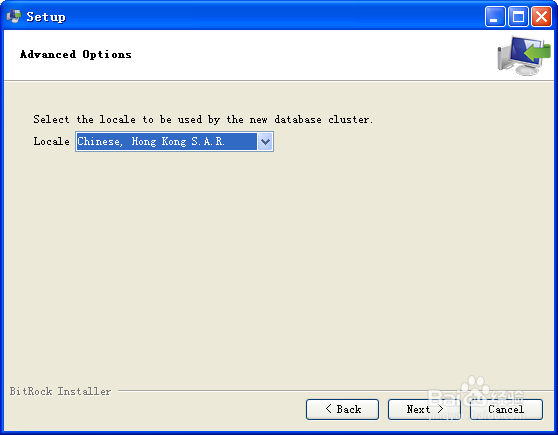Click the 'Locale' label
The width and height of the screenshot is (558, 435).
point(52,141)
